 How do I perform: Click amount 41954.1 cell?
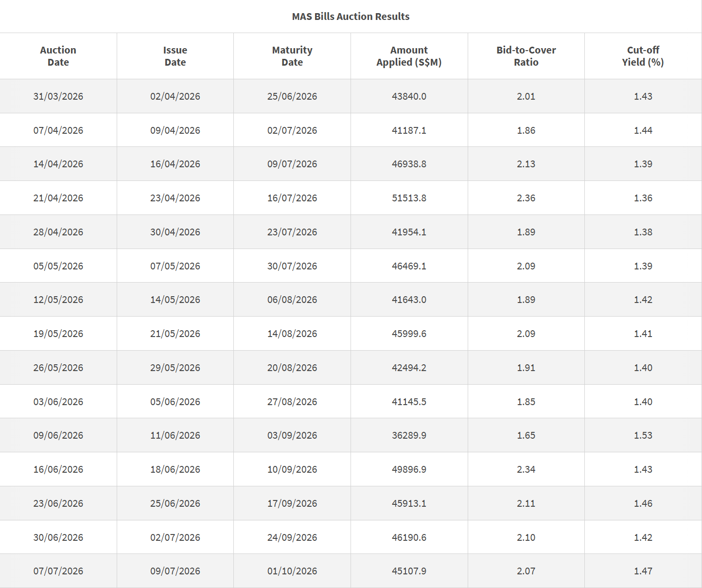coord(409,232)
